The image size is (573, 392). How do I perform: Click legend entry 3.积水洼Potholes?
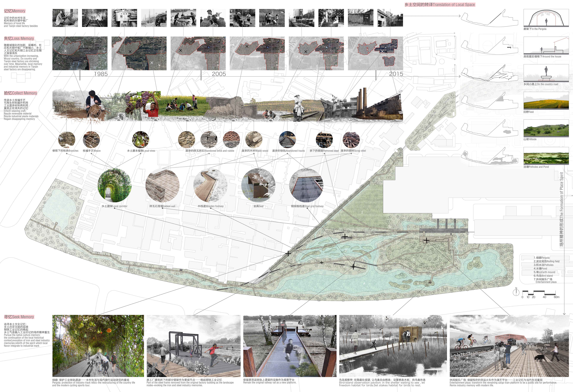(543, 265)
